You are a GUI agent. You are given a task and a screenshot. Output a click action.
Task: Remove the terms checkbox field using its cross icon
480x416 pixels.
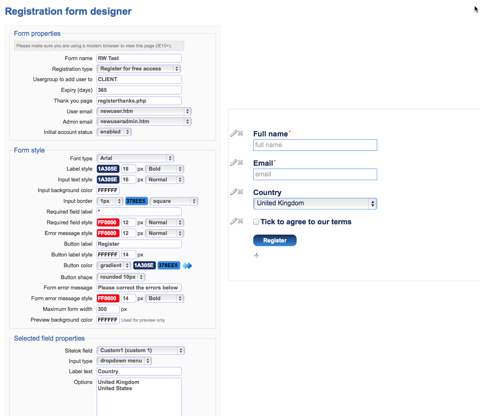(240, 221)
